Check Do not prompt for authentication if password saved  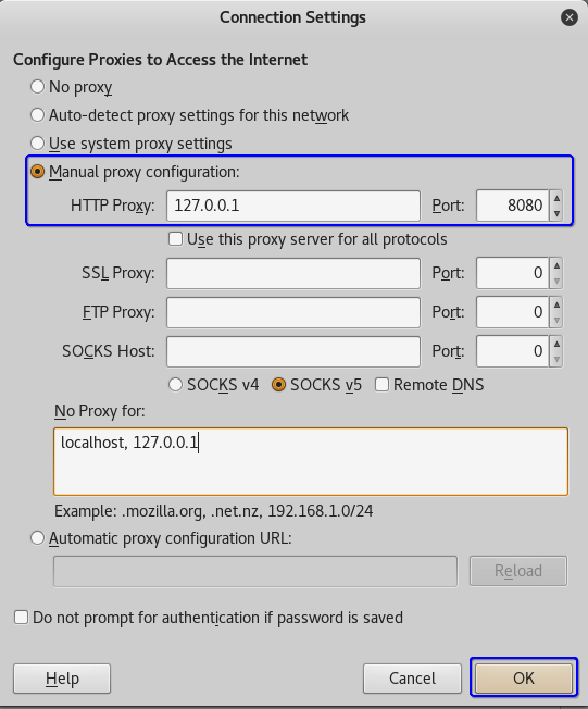(x=21, y=617)
